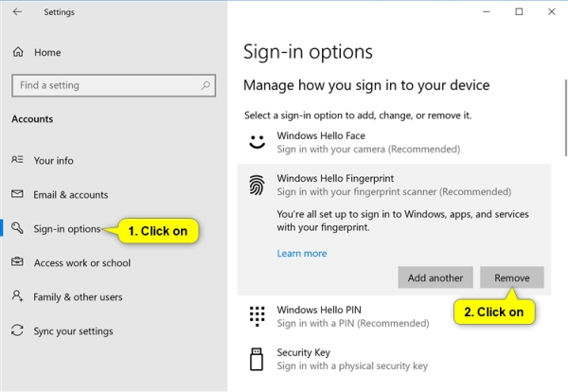
Task: Click 'Manage how you sign in' heading
Action: pos(366,85)
